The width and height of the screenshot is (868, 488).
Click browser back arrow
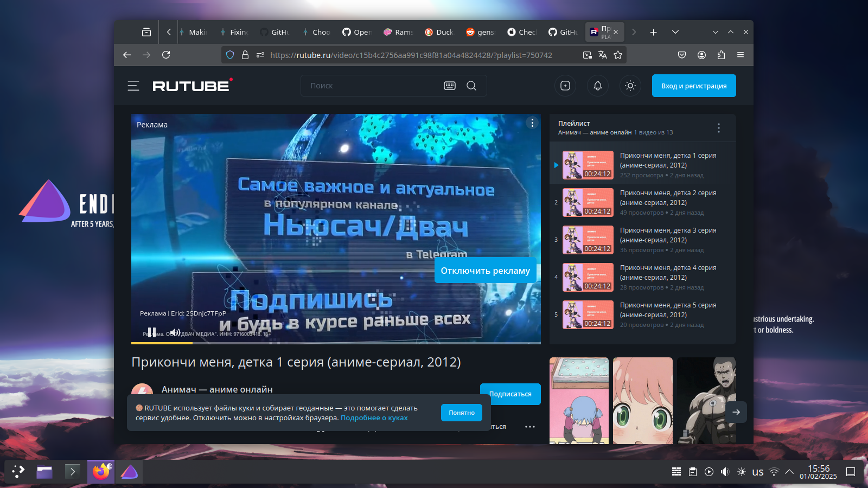(x=127, y=55)
